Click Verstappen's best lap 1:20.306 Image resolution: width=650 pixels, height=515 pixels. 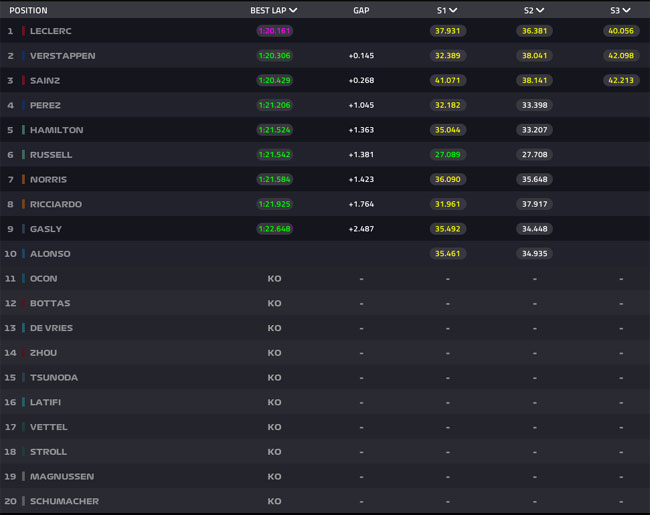pos(274,56)
